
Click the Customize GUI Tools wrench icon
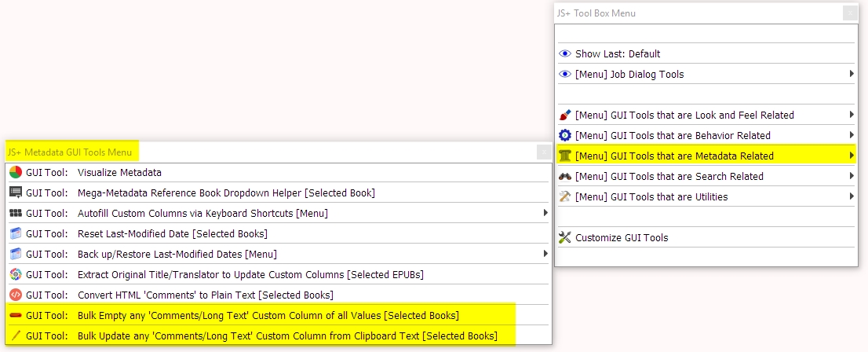point(564,237)
